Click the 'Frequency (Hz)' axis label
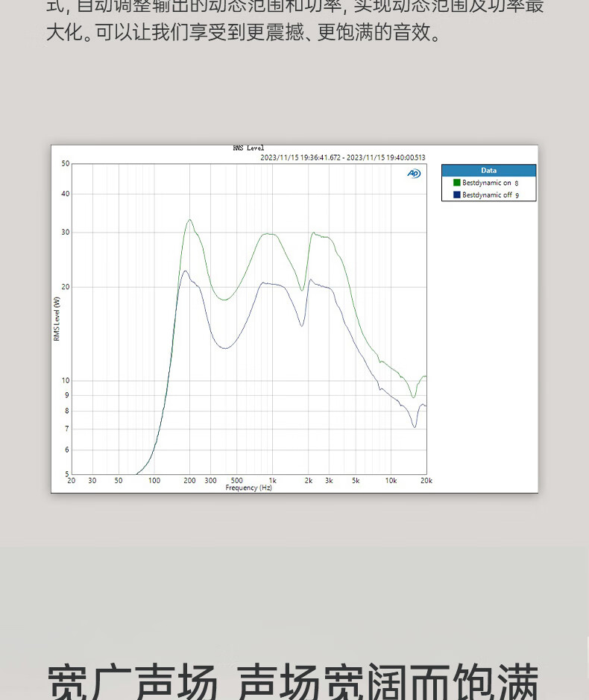The height and width of the screenshot is (700, 589). coord(249,488)
